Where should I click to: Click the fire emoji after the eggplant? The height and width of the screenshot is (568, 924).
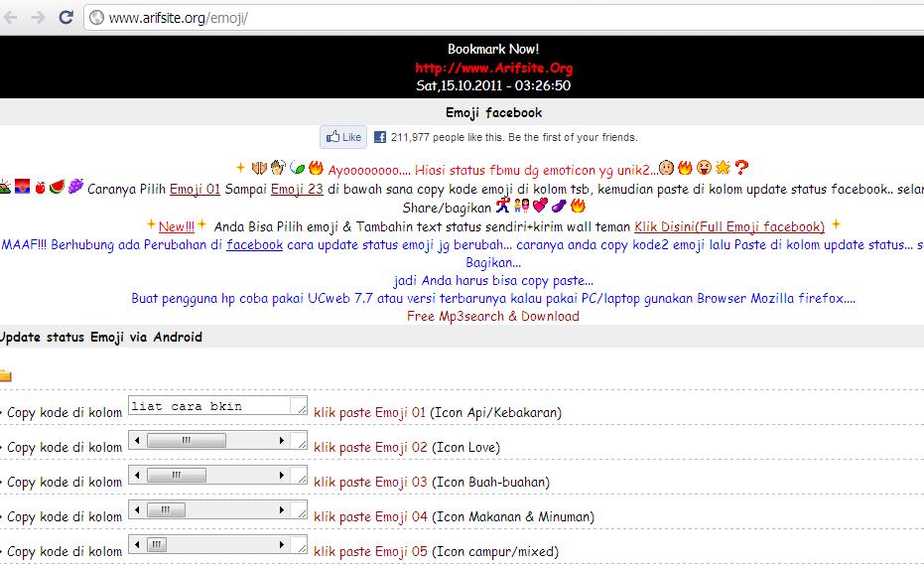(578, 206)
